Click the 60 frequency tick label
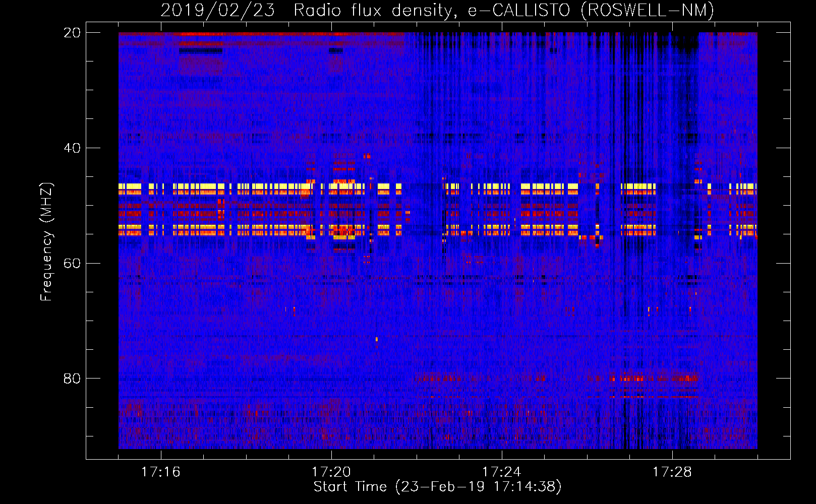 pos(72,264)
